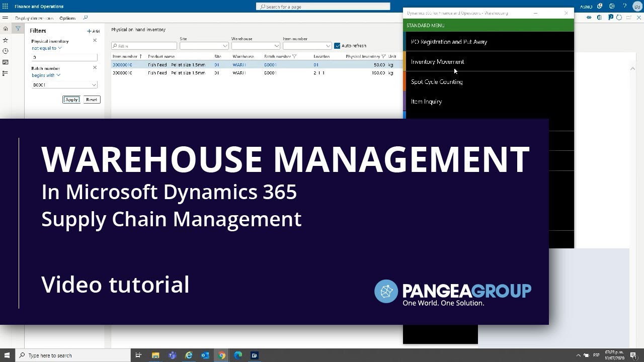Open 'not equal to' operator dropdown

(46, 48)
